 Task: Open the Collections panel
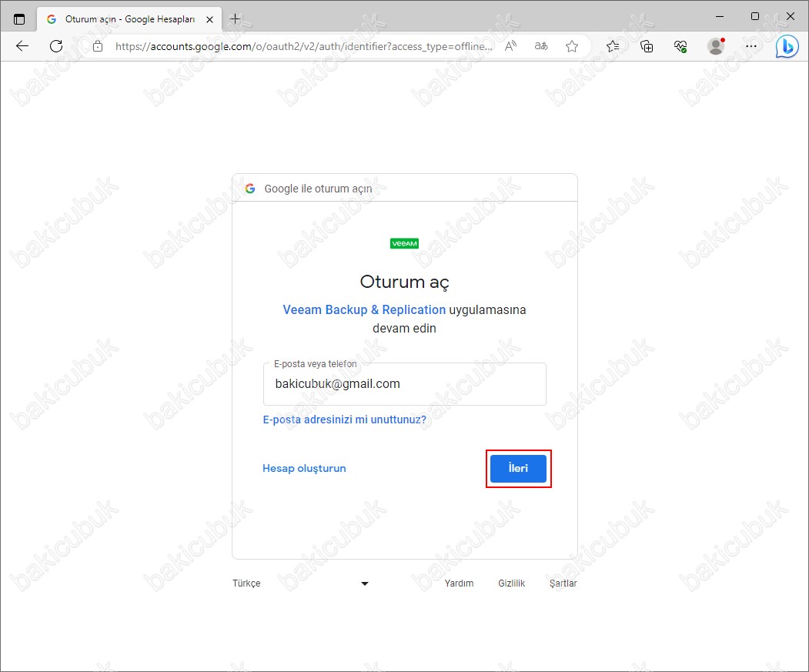coord(647,46)
